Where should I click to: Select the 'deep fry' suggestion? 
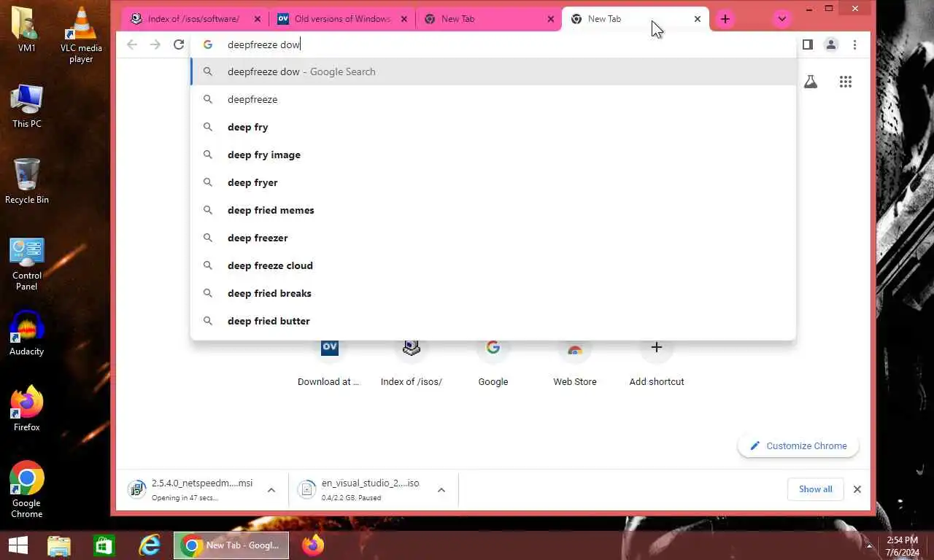493,127
